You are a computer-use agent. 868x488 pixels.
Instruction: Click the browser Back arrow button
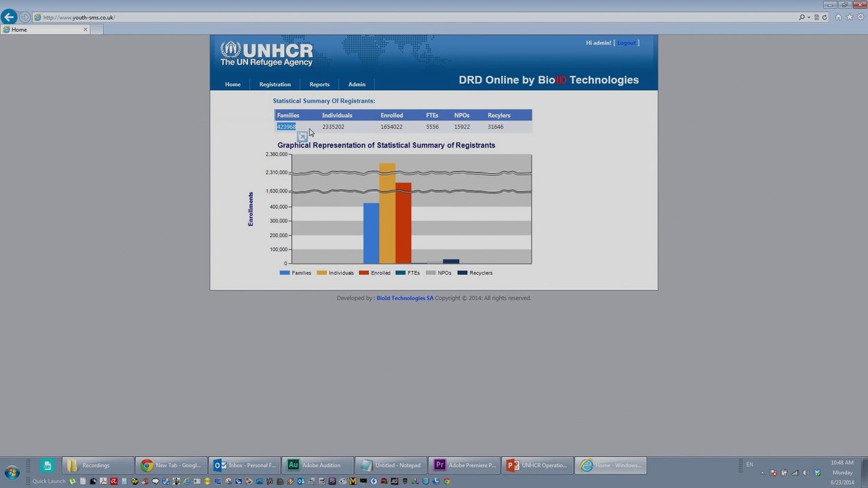click(9, 17)
